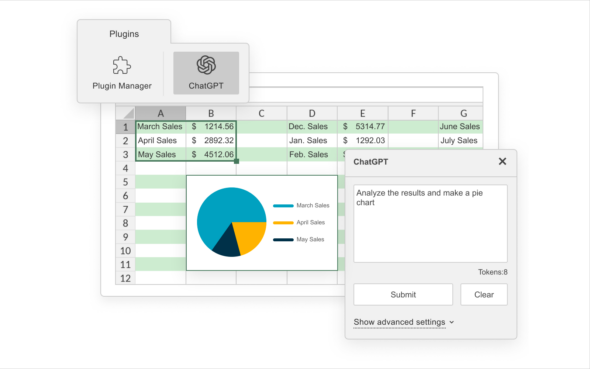Select column F header
590x369 pixels.
point(413,113)
